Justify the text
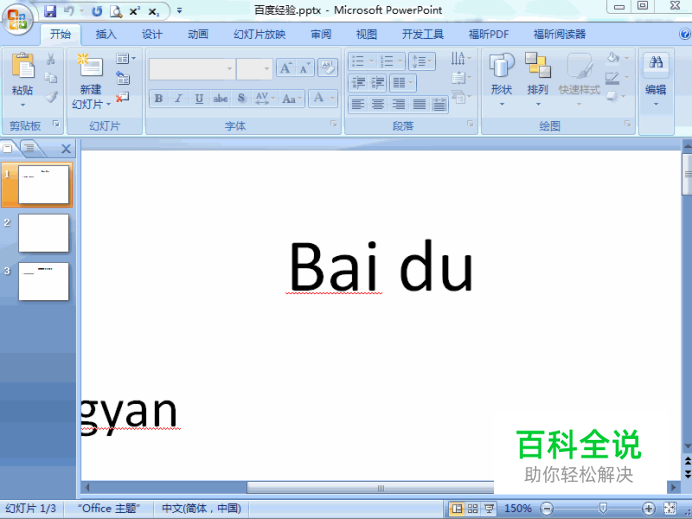Viewport: 692px width, 519px height. tap(419, 104)
